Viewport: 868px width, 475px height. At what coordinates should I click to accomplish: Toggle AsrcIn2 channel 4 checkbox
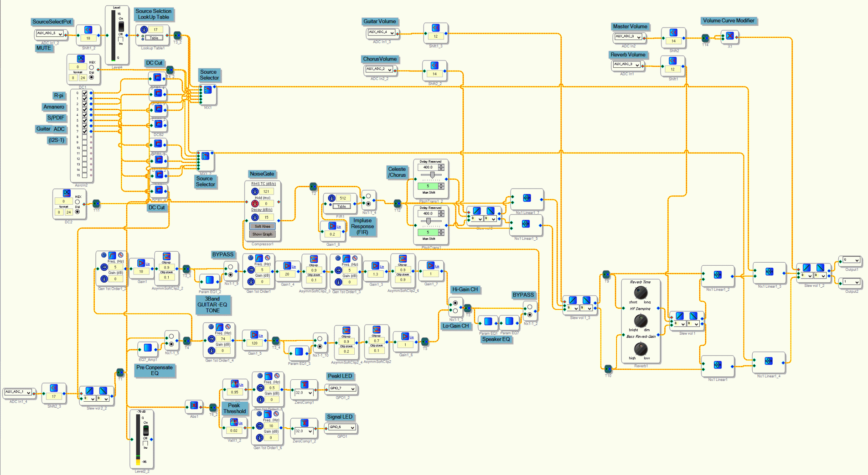[85, 115]
